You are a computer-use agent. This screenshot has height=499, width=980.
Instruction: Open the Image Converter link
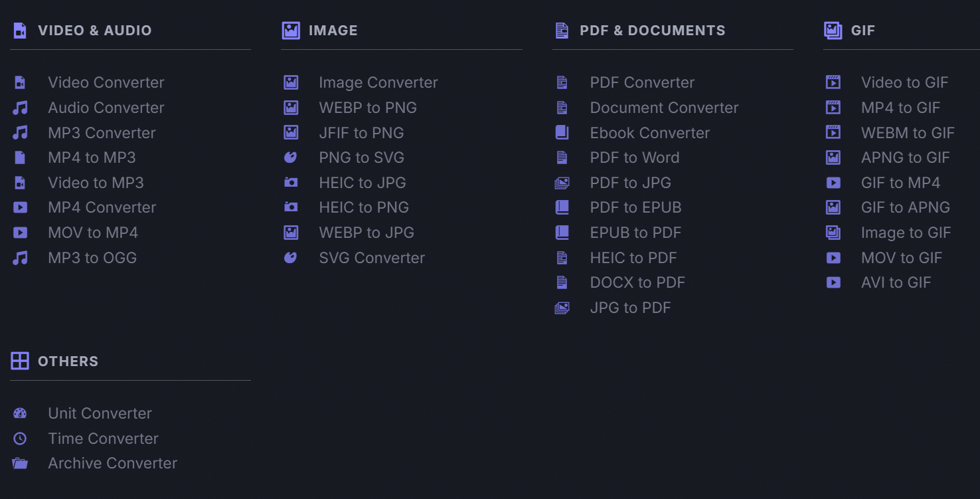(x=378, y=82)
